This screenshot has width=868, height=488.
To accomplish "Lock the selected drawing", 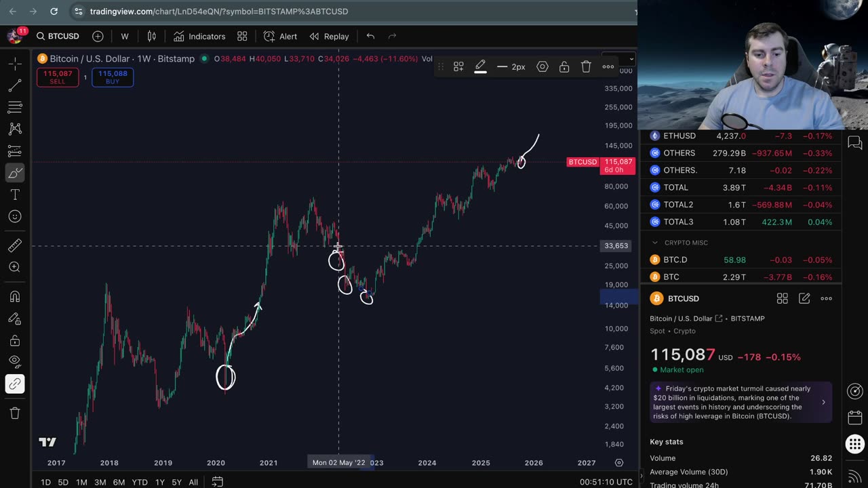I will pyautogui.click(x=564, y=66).
